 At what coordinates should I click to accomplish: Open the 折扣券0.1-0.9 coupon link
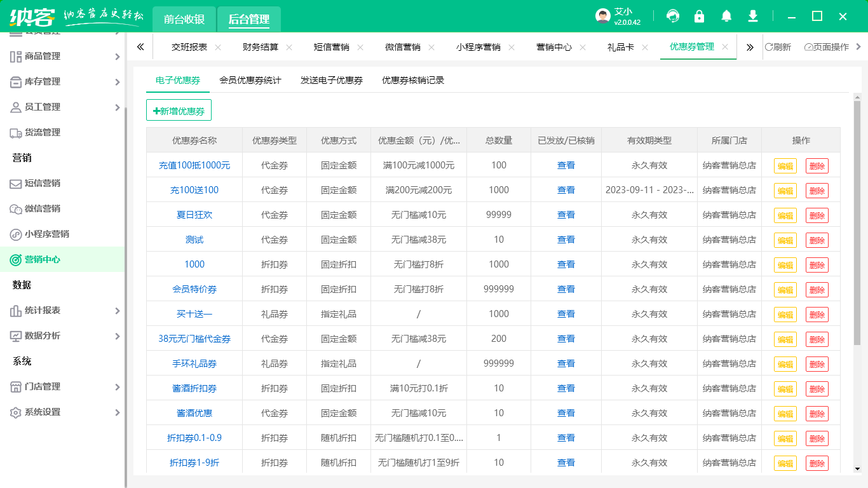coord(194,438)
